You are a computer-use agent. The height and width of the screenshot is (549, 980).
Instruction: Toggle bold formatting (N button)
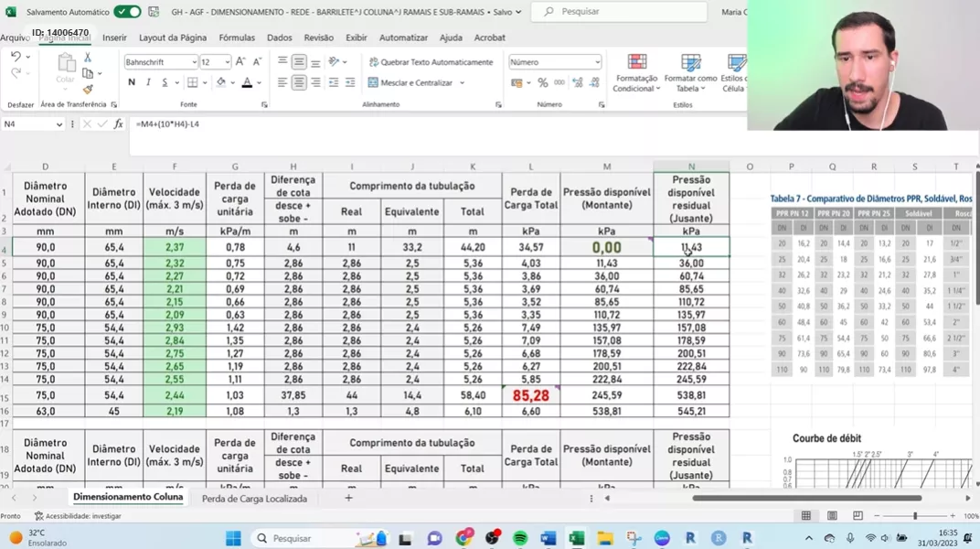pos(132,82)
